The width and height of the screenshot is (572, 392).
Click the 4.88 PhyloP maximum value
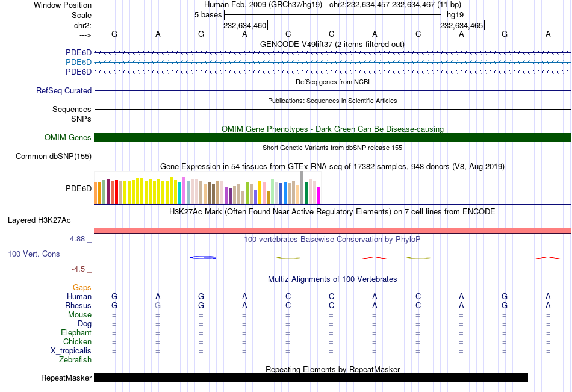pos(77,239)
